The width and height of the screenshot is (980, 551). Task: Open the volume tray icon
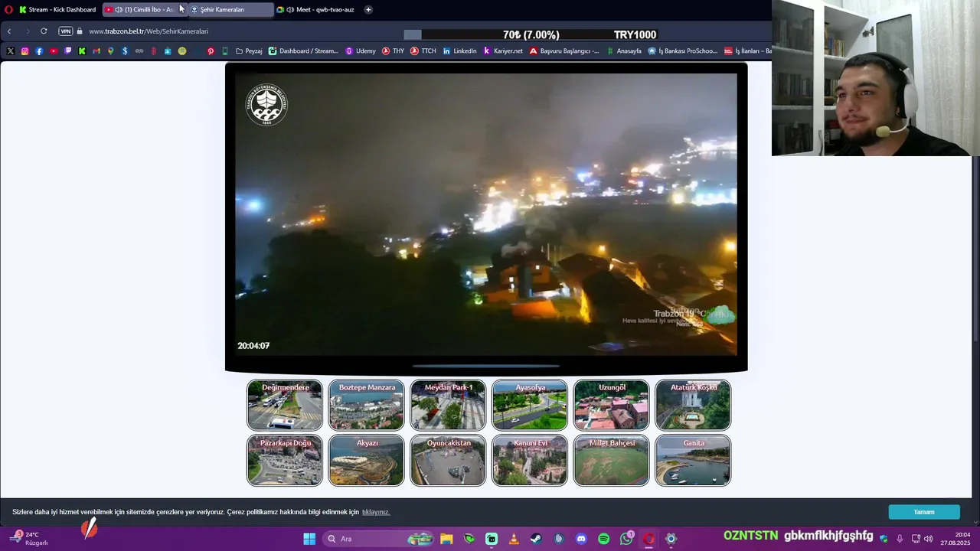(928, 539)
